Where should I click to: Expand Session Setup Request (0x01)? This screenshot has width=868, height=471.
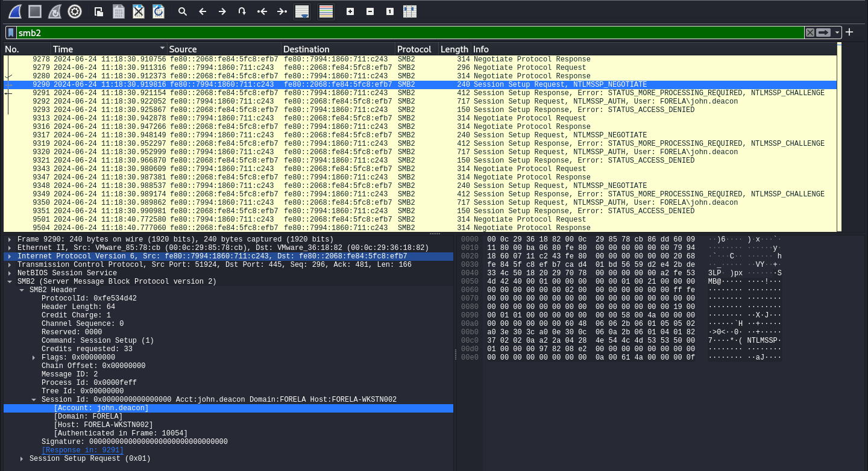(22, 459)
